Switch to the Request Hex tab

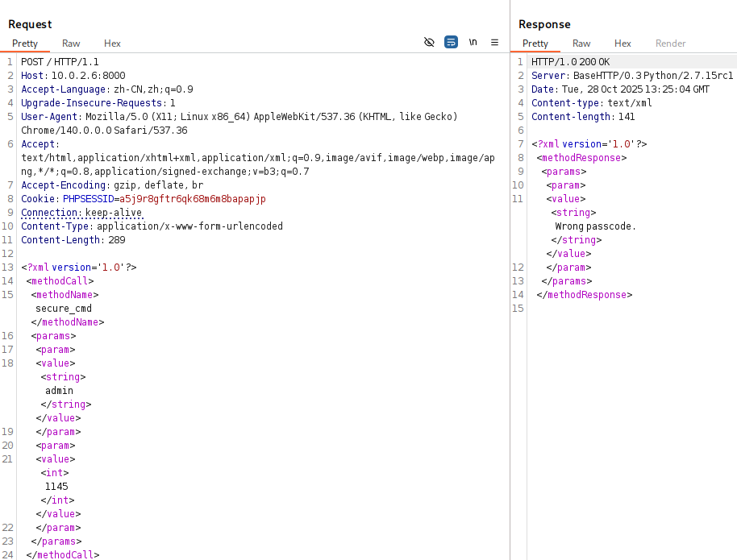(x=112, y=44)
